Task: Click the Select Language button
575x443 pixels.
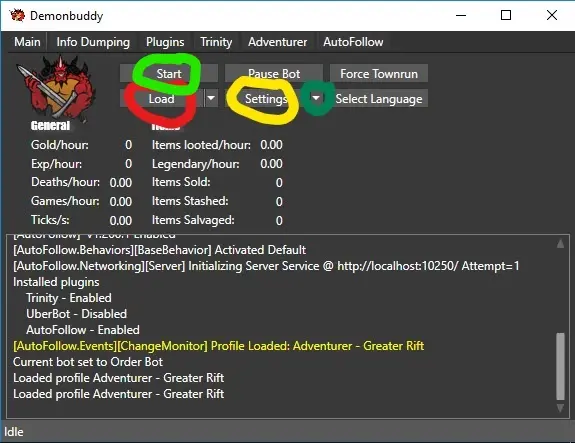Action: coord(379,99)
